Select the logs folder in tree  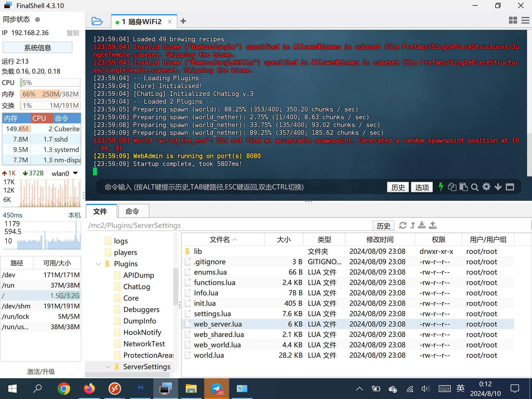point(120,241)
